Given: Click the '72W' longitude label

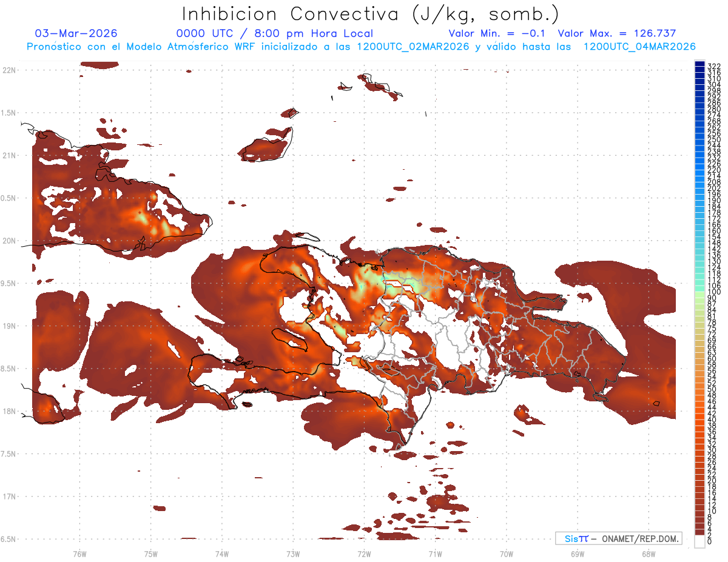Looking at the screenshot, I should (x=364, y=554).
